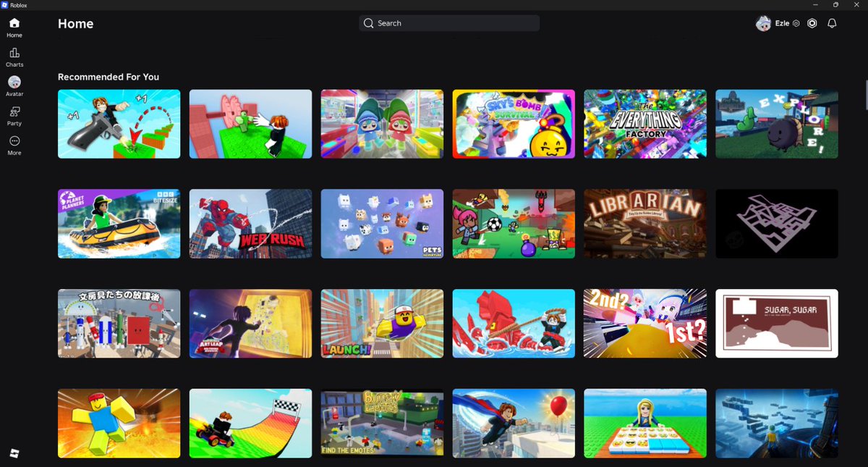The width and height of the screenshot is (868, 467).
Task: Close the Roblox window
Action: 856,4
